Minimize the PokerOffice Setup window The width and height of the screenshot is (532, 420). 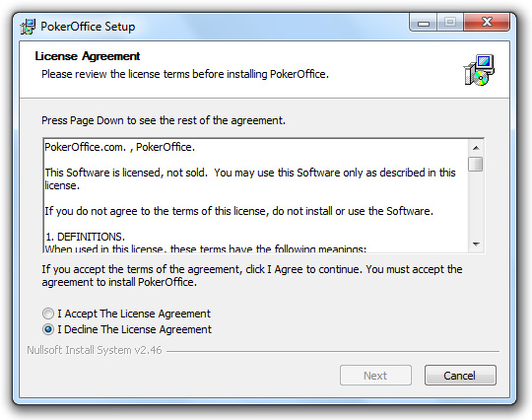424,23
